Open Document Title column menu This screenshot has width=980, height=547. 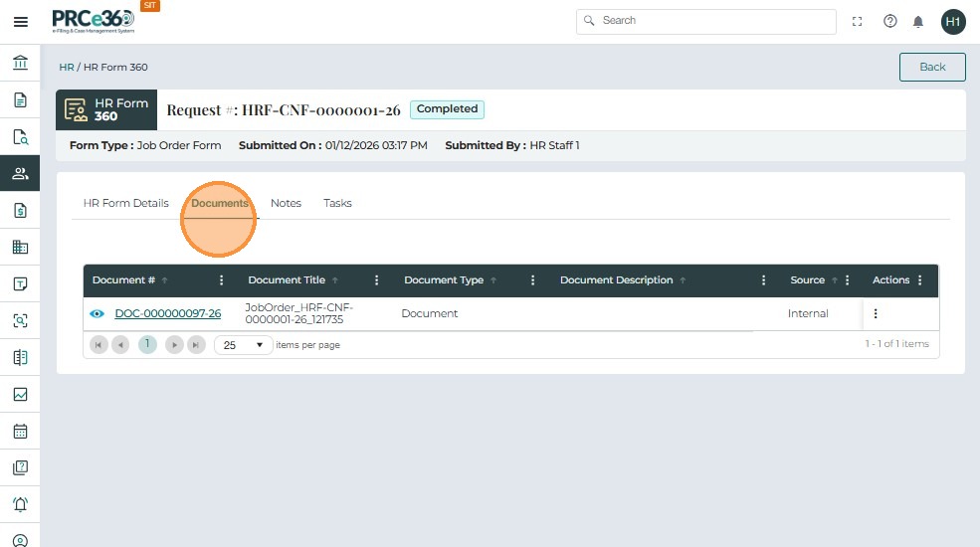point(376,280)
